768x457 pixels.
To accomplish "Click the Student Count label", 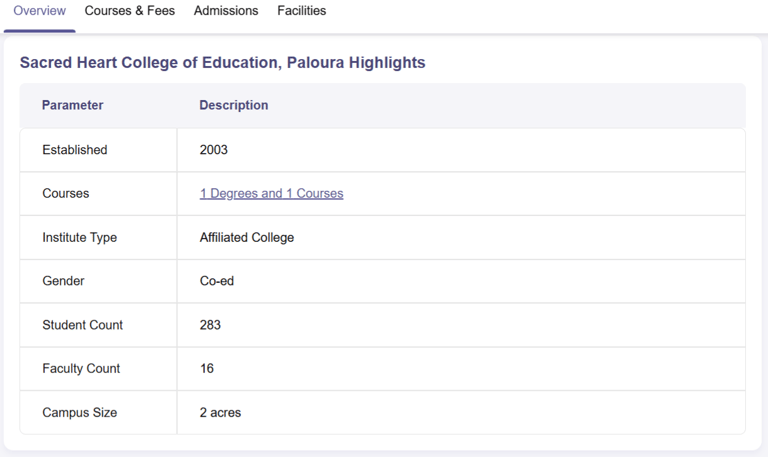I will coord(82,325).
